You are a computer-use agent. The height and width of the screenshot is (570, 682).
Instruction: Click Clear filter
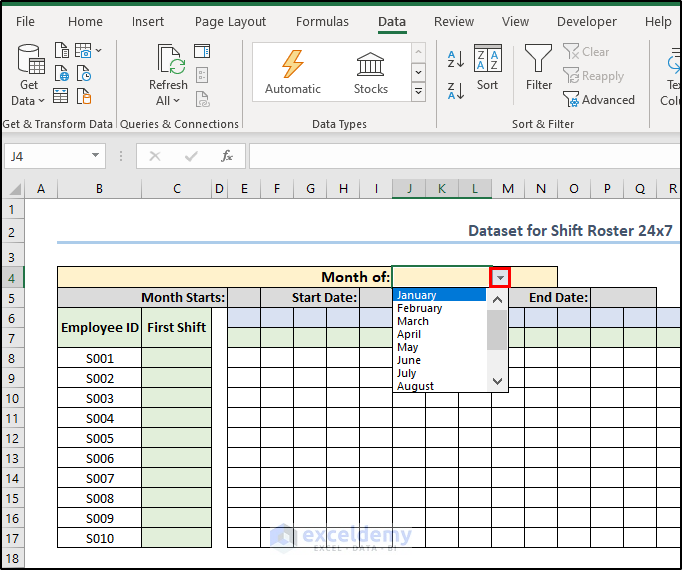586,52
